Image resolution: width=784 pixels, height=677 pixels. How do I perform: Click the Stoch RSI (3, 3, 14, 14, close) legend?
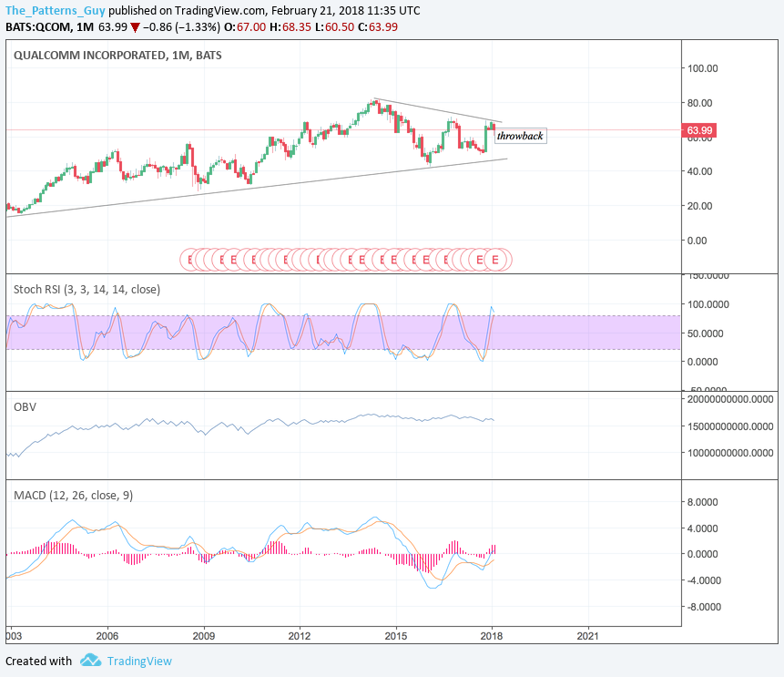(x=87, y=289)
